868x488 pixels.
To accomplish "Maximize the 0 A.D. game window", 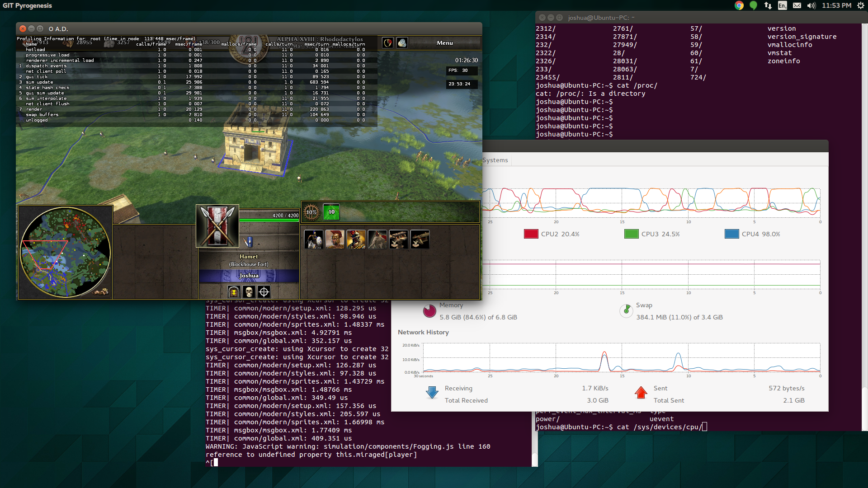I will (x=40, y=28).
